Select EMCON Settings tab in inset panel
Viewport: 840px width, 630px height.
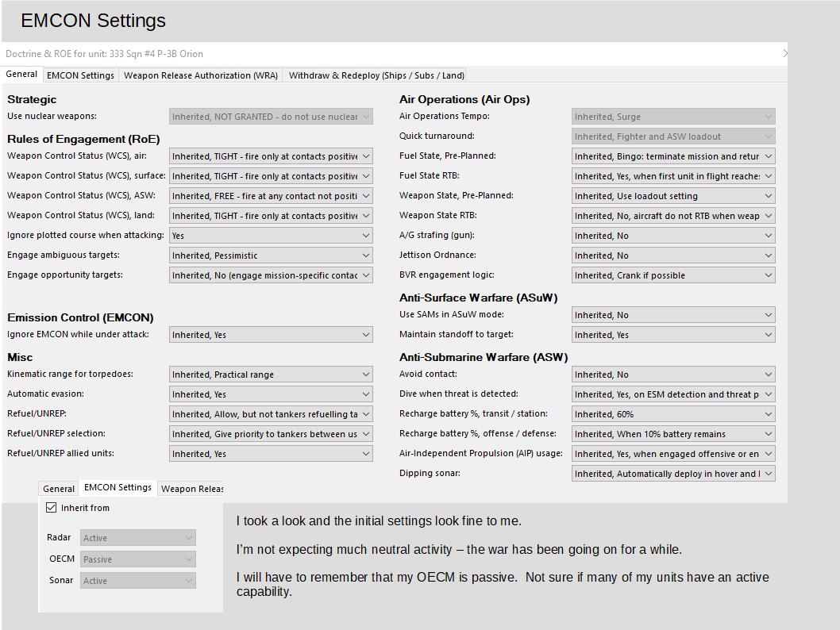(118, 488)
